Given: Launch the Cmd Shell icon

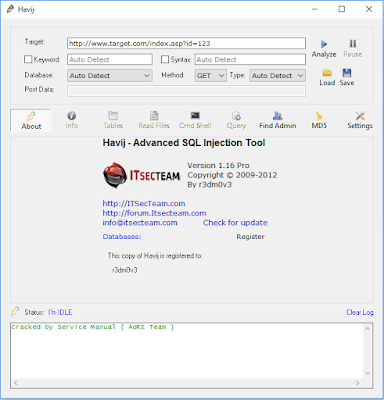Looking at the screenshot, I should pyautogui.click(x=195, y=115).
